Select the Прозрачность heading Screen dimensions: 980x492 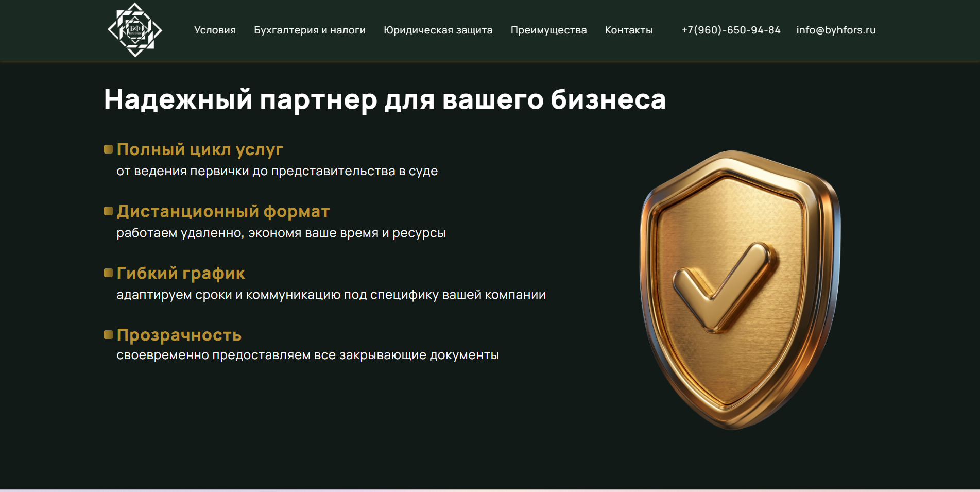(179, 335)
